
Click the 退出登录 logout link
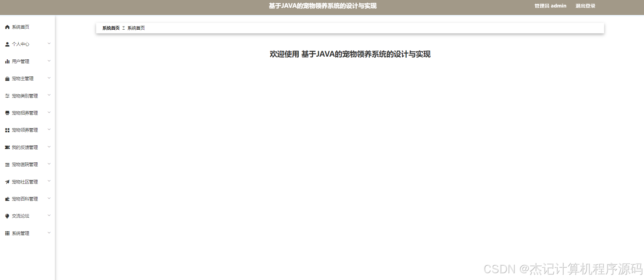[585, 6]
